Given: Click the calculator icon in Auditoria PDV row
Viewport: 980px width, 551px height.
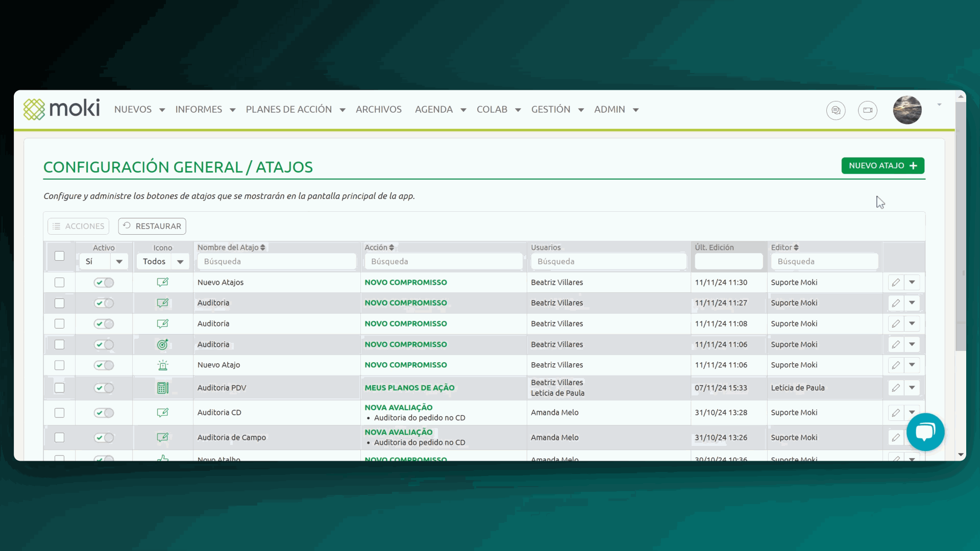Looking at the screenshot, I should pyautogui.click(x=163, y=388).
